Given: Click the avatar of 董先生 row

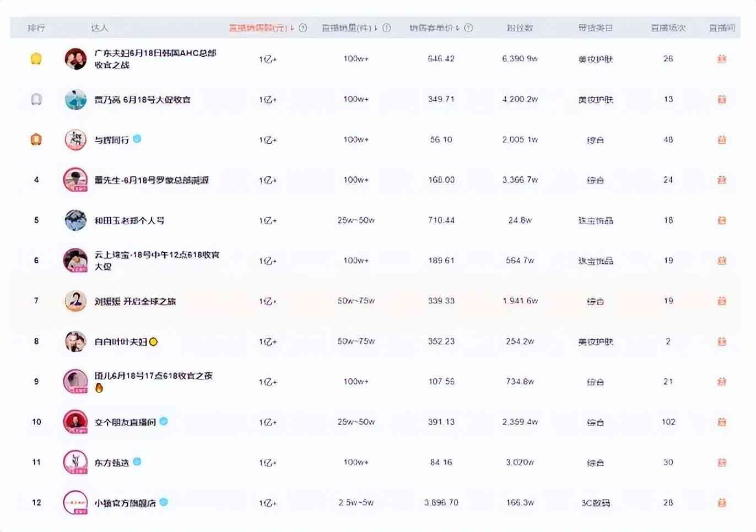Looking at the screenshot, I should tap(75, 180).
